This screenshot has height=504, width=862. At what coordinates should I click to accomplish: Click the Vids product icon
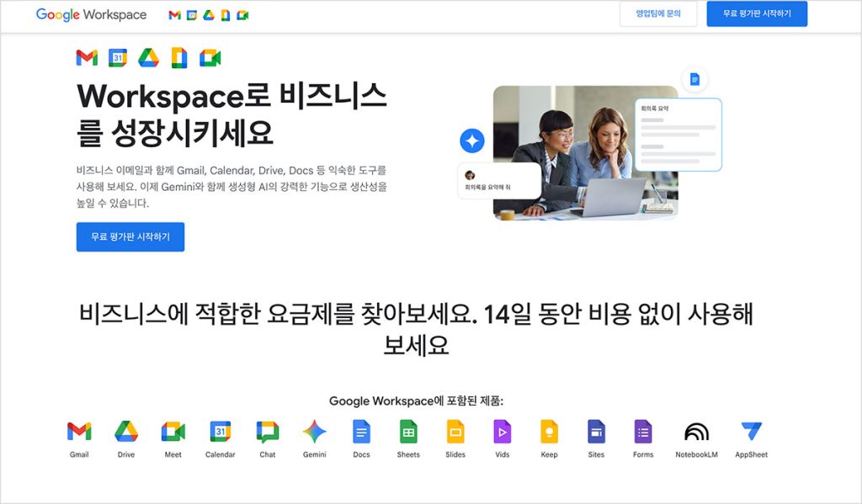coord(503,432)
